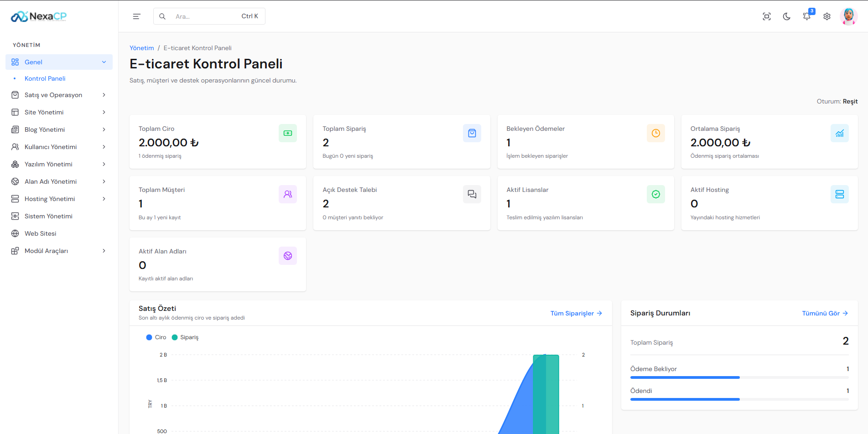Collapse the sidebar using the hamburger icon
The height and width of the screenshot is (434, 868).
point(136,16)
